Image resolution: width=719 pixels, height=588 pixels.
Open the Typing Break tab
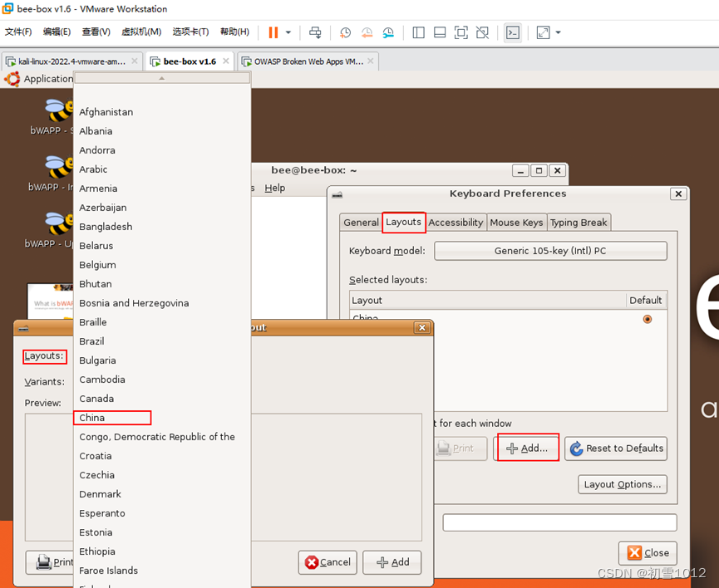click(579, 223)
